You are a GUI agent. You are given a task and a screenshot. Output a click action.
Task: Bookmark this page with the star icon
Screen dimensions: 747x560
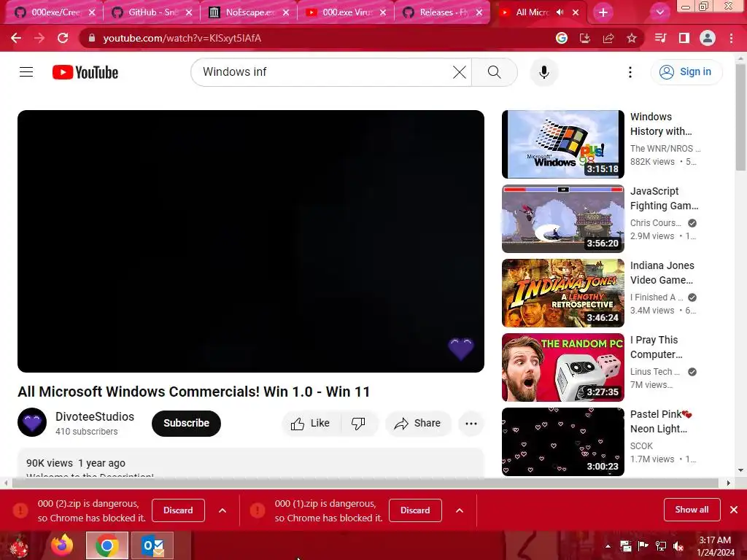[632, 38]
